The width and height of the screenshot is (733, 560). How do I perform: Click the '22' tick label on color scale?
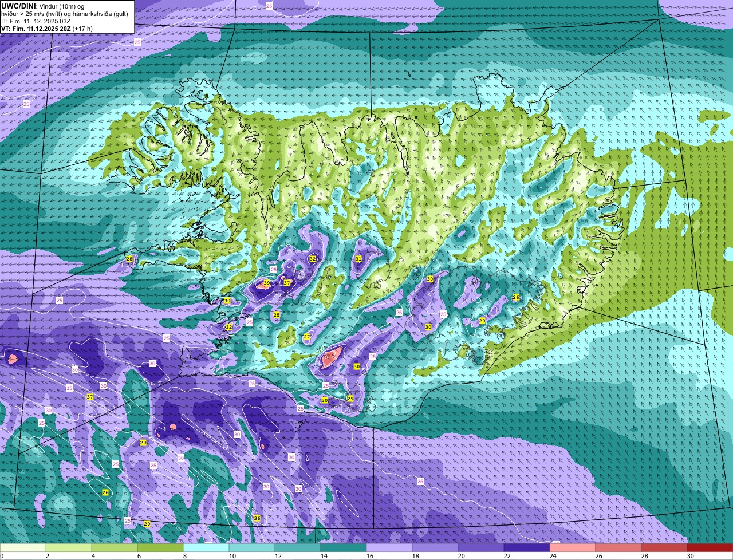click(x=507, y=556)
